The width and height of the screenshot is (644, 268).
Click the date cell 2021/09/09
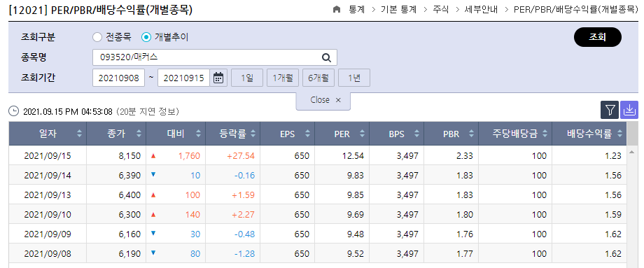[x=48, y=234]
